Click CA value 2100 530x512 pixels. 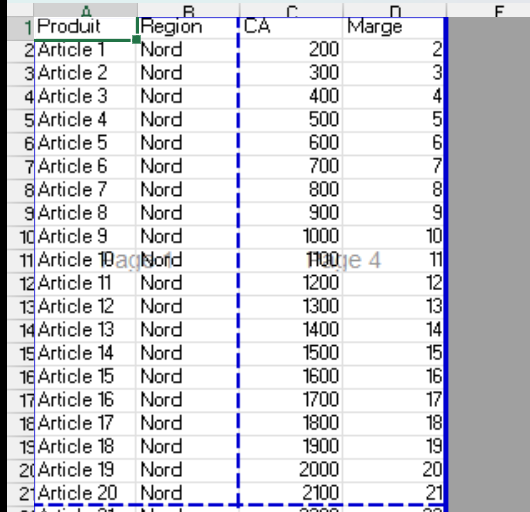tap(291, 493)
